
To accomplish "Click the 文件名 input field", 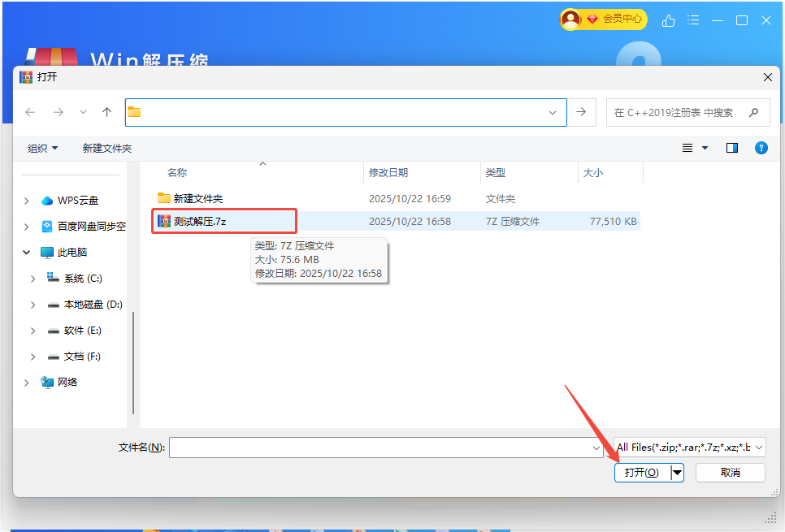I will [378, 448].
